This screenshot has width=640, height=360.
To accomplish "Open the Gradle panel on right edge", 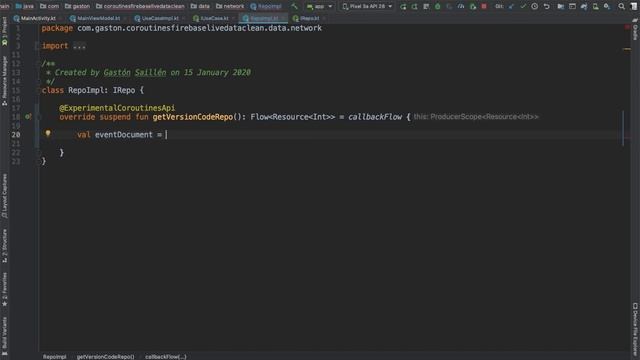I will [x=635, y=29].
